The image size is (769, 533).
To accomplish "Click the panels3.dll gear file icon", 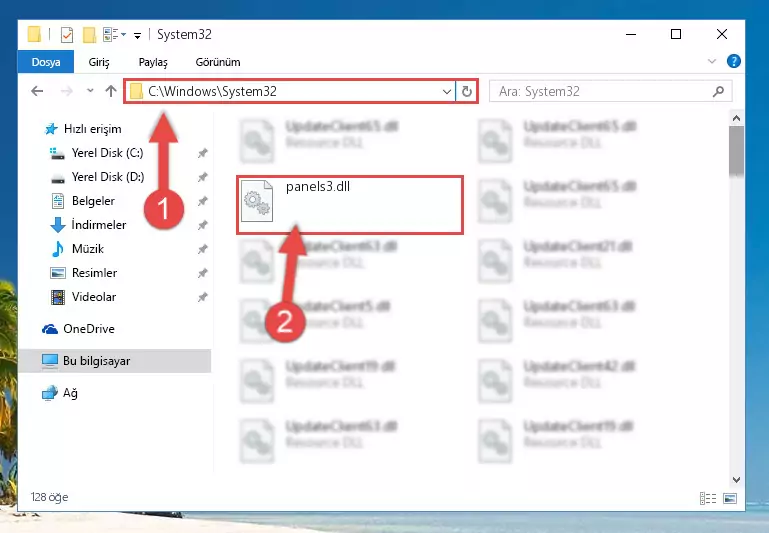I will (x=257, y=201).
